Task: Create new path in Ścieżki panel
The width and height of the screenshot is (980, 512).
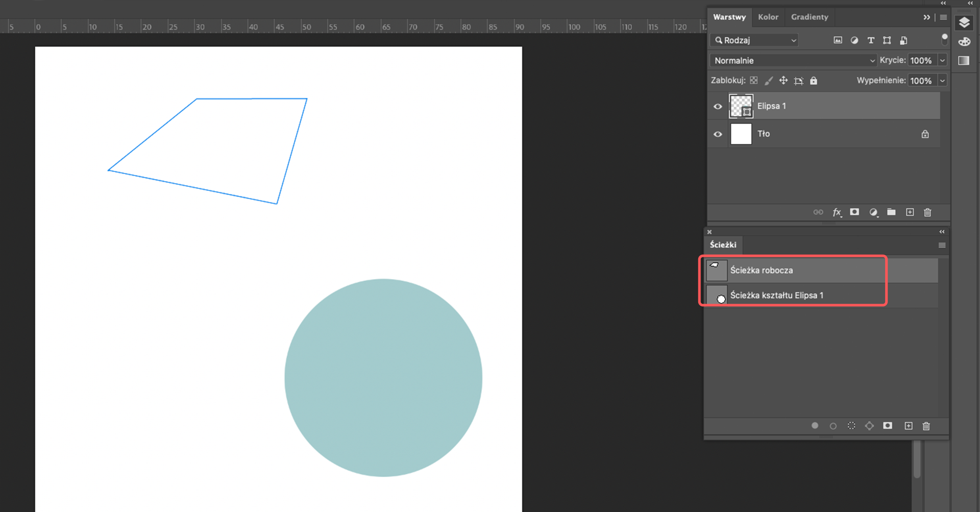Action: click(x=909, y=426)
